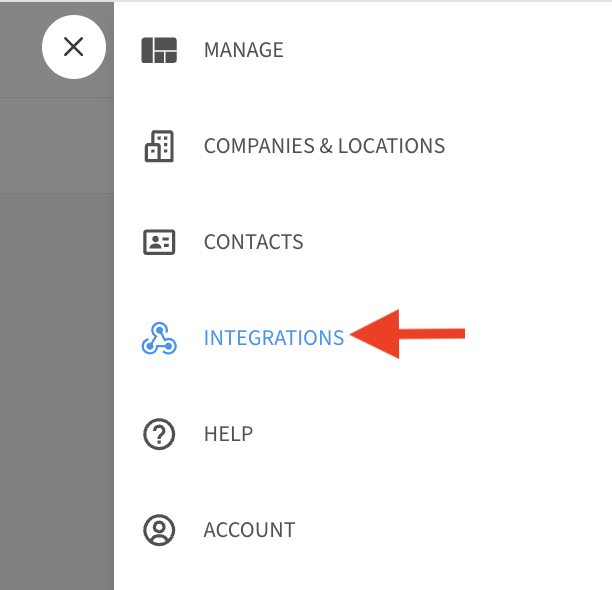Image resolution: width=612 pixels, height=590 pixels.
Task: Click the Account profile icon
Action: point(159,530)
